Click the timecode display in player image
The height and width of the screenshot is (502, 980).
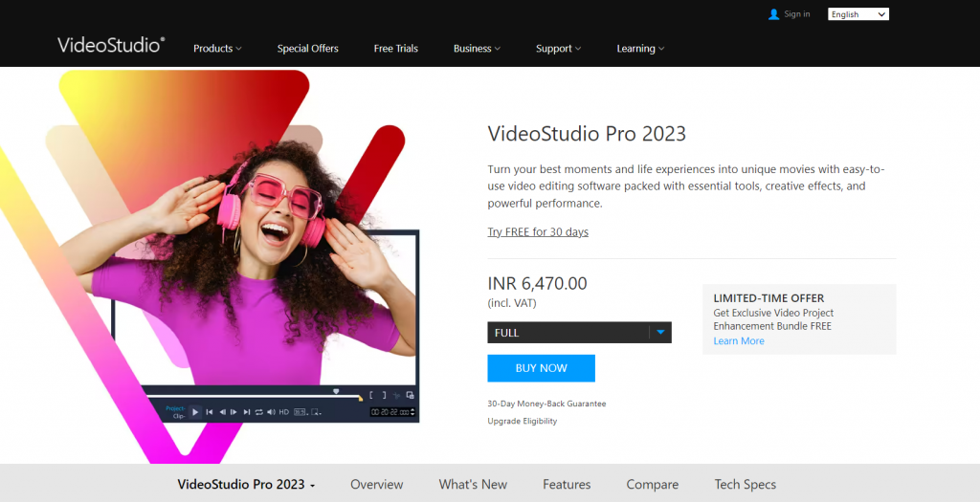pyautogui.click(x=391, y=412)
